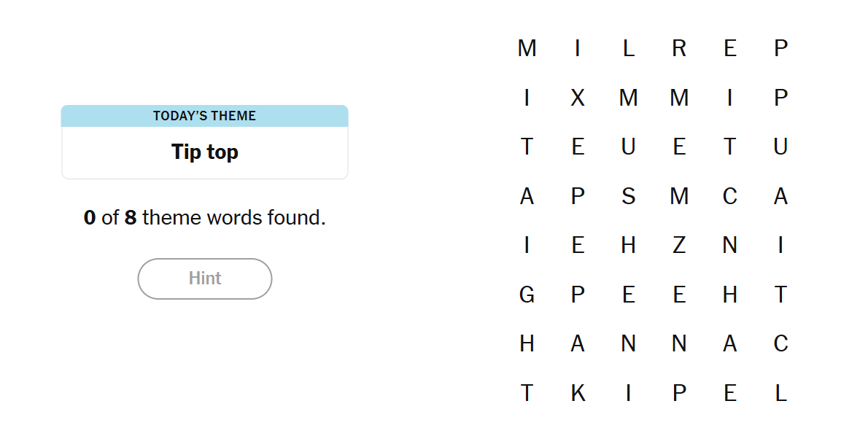
Task: Click the Hint button
Action: 205,279
